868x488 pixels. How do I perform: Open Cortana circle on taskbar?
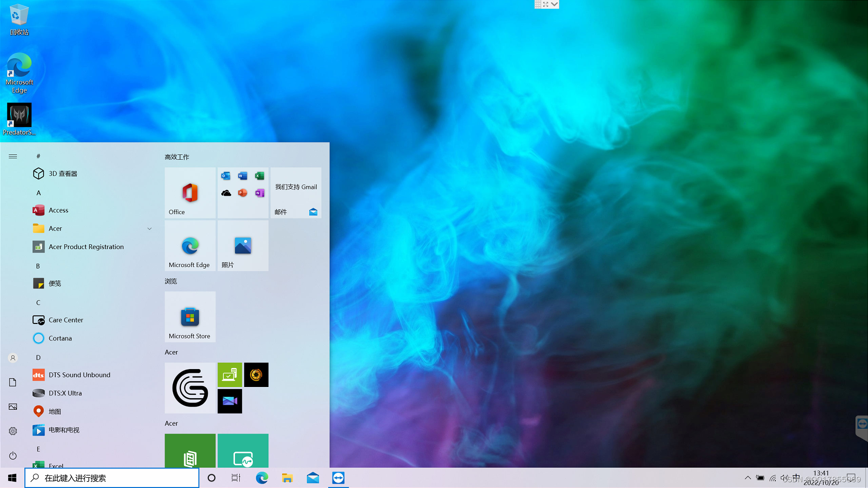tap(211, 478)
